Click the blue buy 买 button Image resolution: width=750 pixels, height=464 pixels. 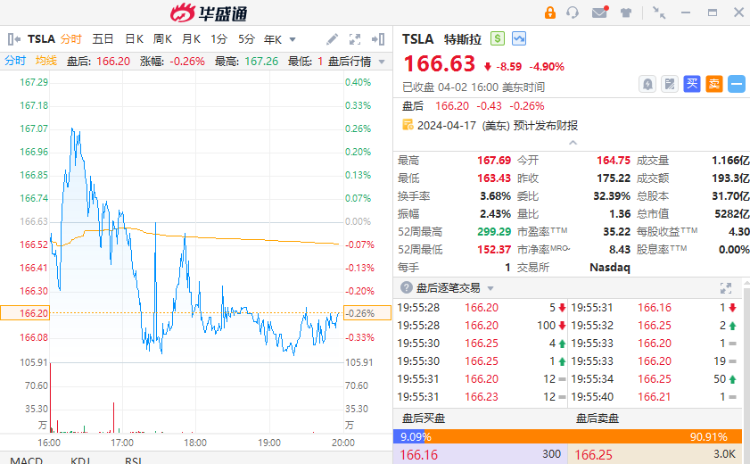(x=692, y=84)
